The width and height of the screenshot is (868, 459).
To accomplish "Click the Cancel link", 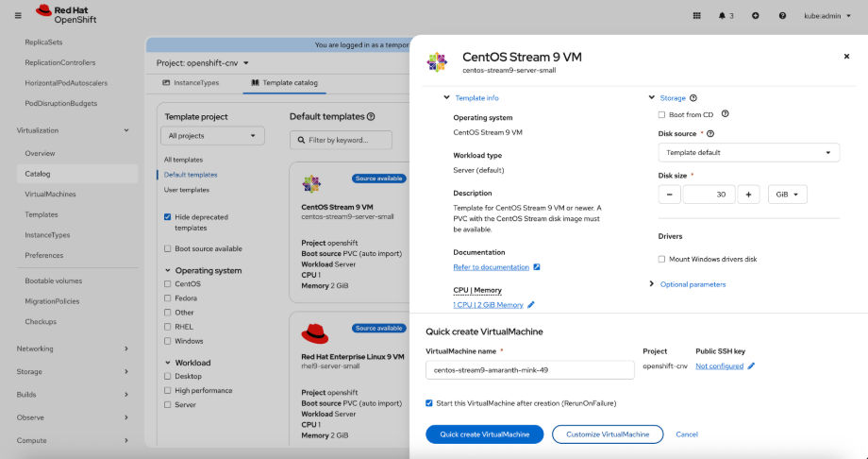I will [x=687, y=434].
